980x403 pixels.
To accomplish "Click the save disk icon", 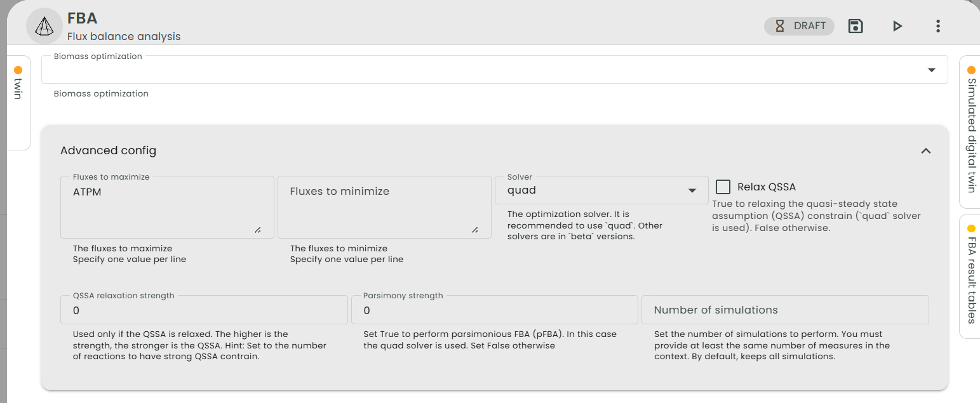I will (856, 26).
